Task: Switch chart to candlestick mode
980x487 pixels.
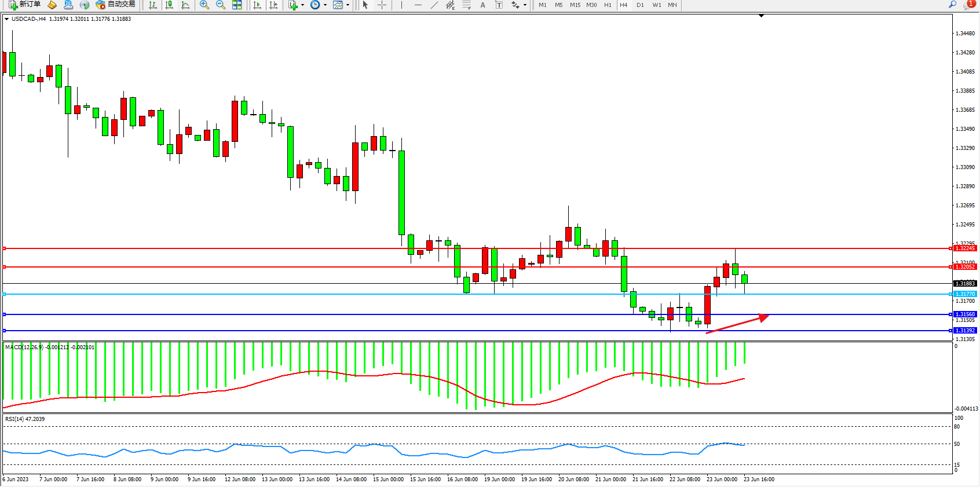Action: point(169,5)
